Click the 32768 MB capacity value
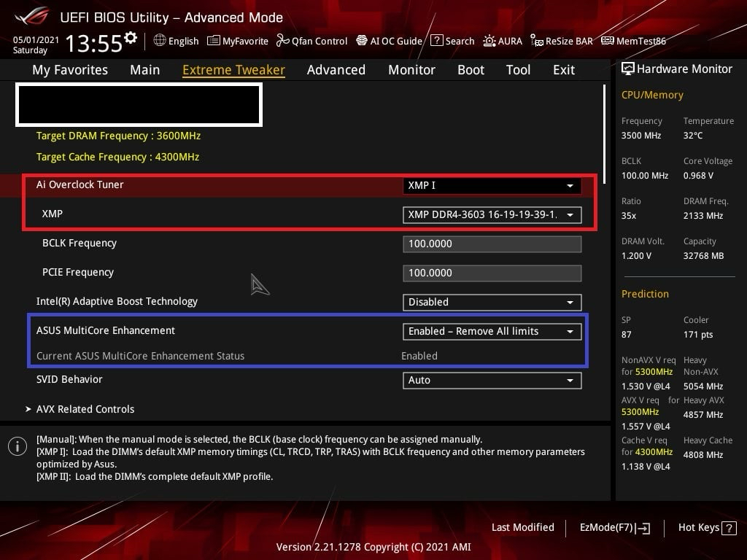 click(704, 256)
